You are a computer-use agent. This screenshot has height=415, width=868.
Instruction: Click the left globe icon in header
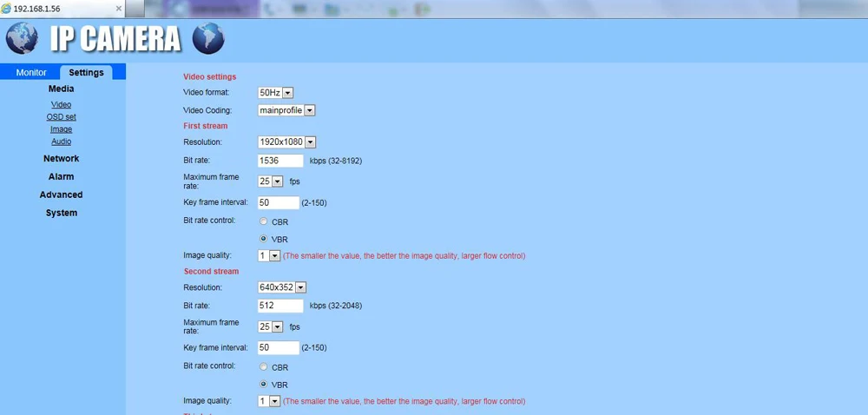22,38
